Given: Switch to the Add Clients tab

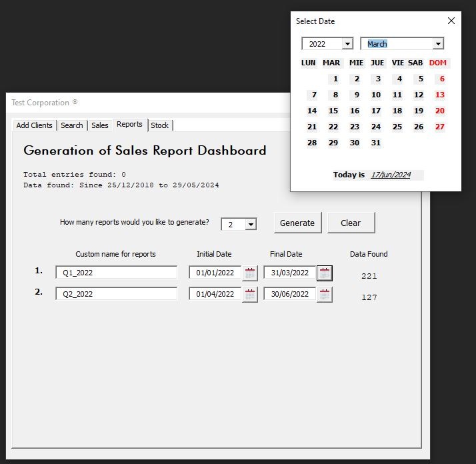Looking at the screenshot, I should click(x=34, y=125).
